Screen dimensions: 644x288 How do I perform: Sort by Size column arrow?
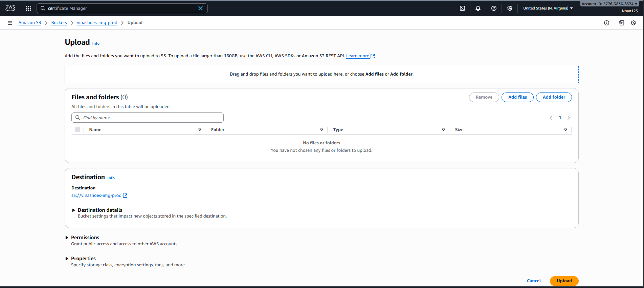pos(565,130)
